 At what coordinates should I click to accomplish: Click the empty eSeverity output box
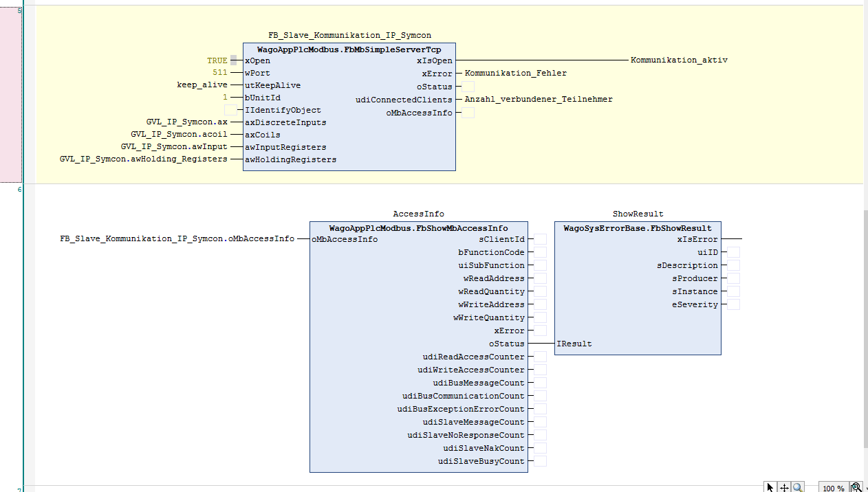click(733, 304)
